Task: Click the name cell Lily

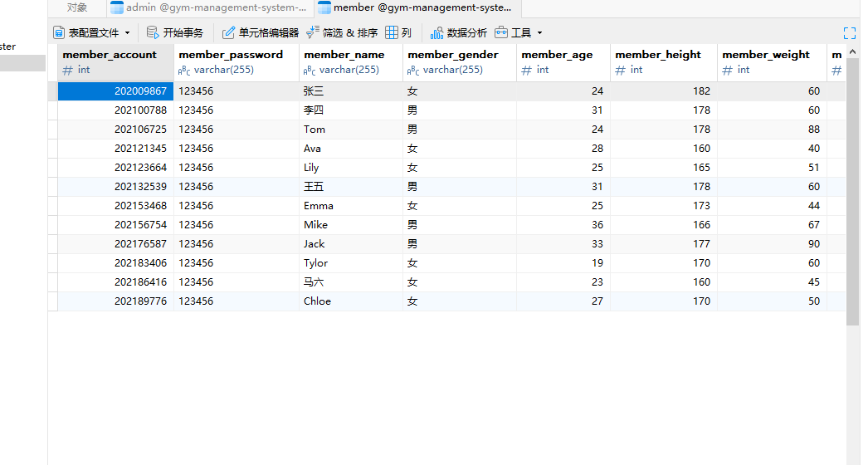Action: [351, 168]
